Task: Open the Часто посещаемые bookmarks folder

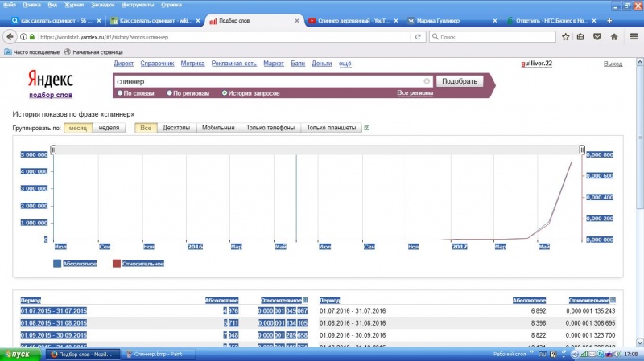Action: [x=31, y=52]
